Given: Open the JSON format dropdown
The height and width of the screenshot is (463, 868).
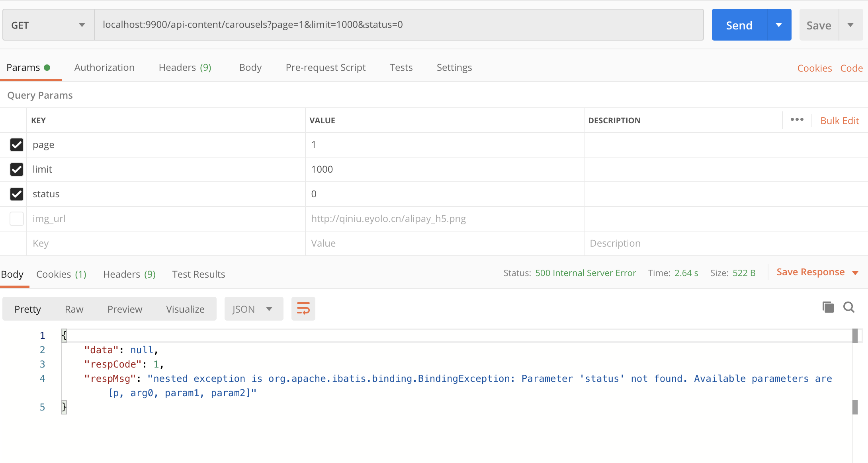Looking at the screenshot, I should (x=253, y=309).
